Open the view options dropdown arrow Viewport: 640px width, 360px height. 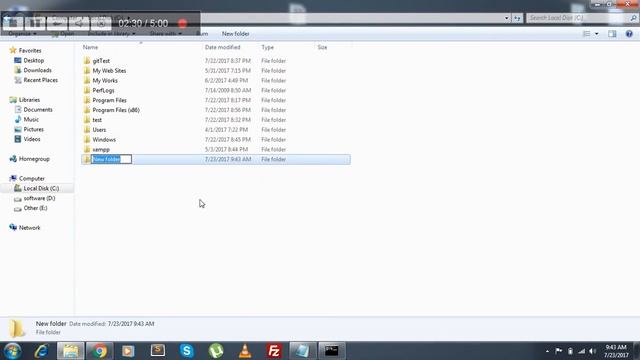[597, 34]
